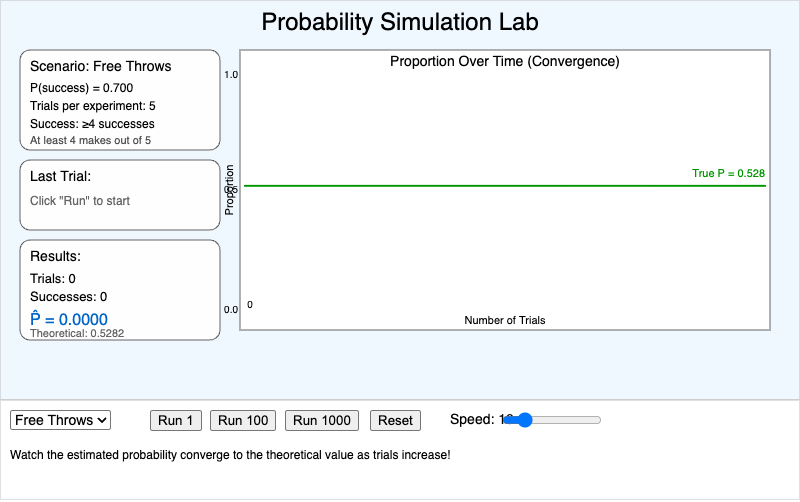
Task: Click the Proportion y-axis label
Action: tap(229, 190)
